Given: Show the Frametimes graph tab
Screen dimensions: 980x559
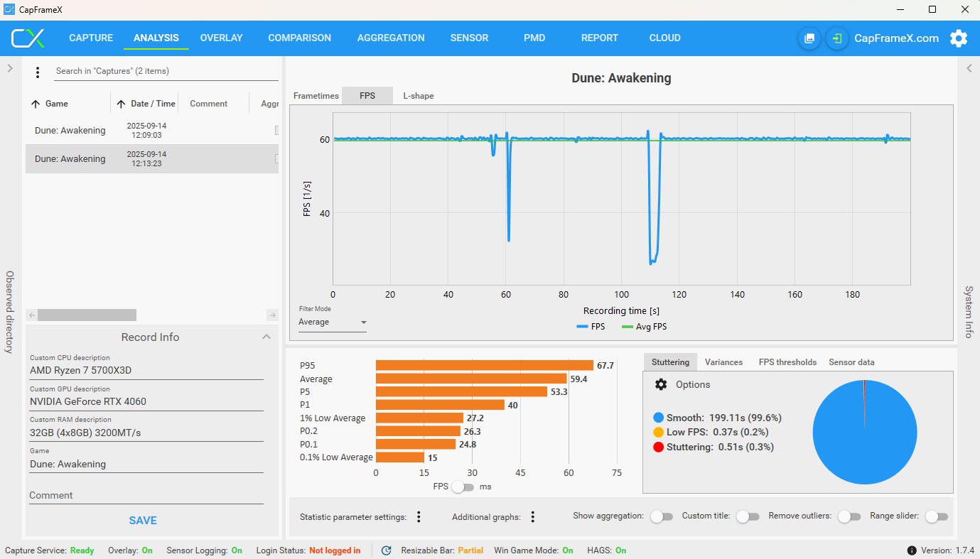Looking at the screenshot, I should click(x=316, y=96).
